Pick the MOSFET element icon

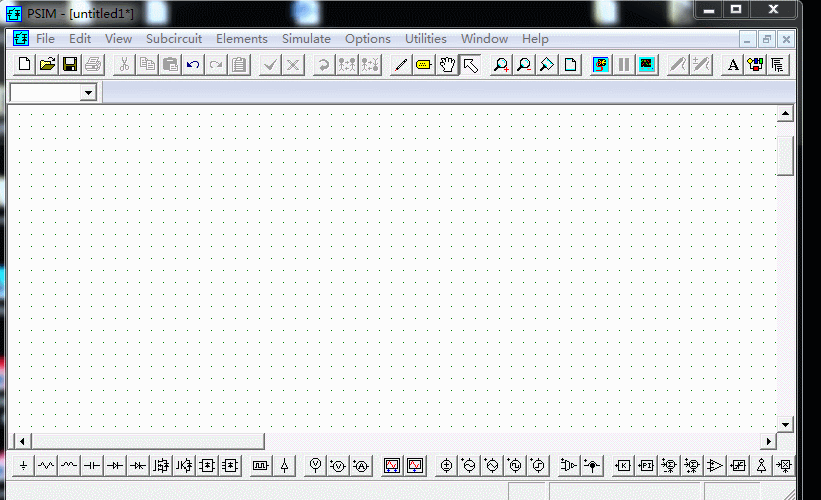pos(161,465)
